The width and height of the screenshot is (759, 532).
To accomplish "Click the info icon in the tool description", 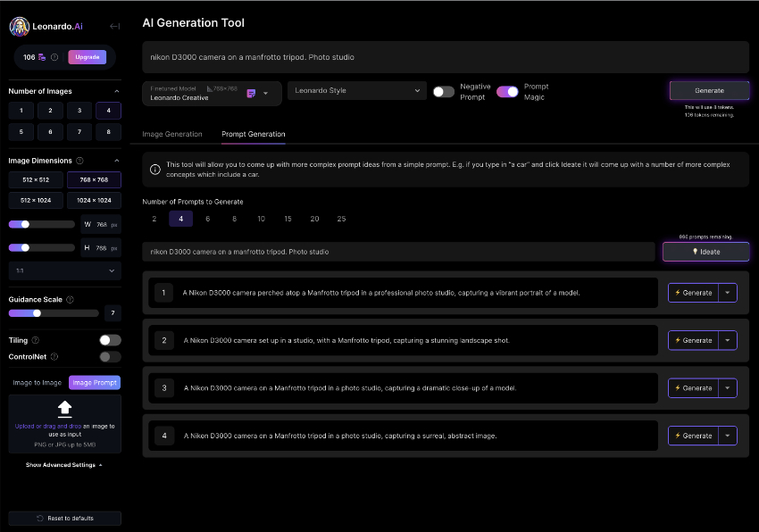I will click(x=154, y=170).
